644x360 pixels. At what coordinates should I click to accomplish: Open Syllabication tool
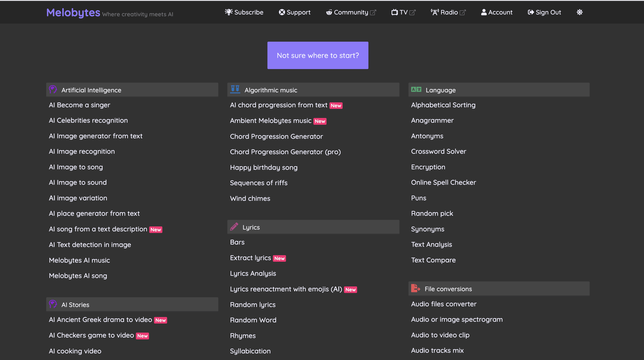250,351
